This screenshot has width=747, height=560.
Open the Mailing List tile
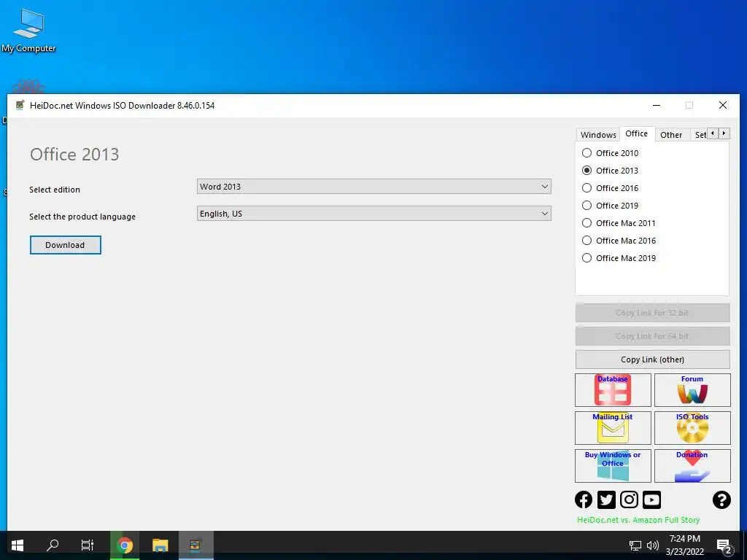pos(613,428)
